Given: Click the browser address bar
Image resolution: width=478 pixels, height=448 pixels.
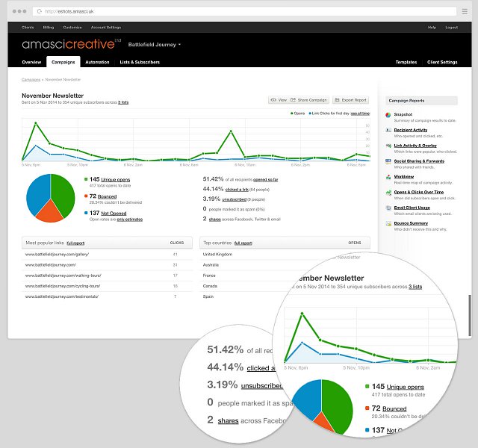Looking at the screenshot, I should pyautogui.click(x=244, y=12).
